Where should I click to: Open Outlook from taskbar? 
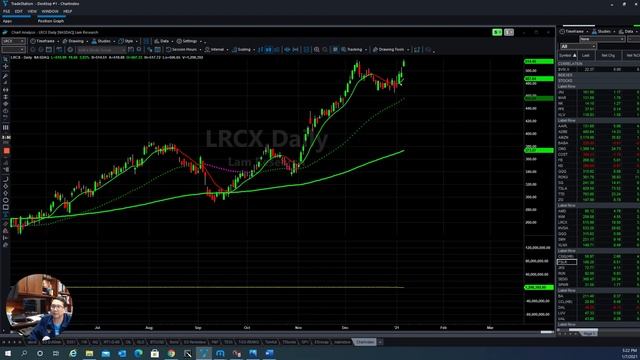point(122,353)
